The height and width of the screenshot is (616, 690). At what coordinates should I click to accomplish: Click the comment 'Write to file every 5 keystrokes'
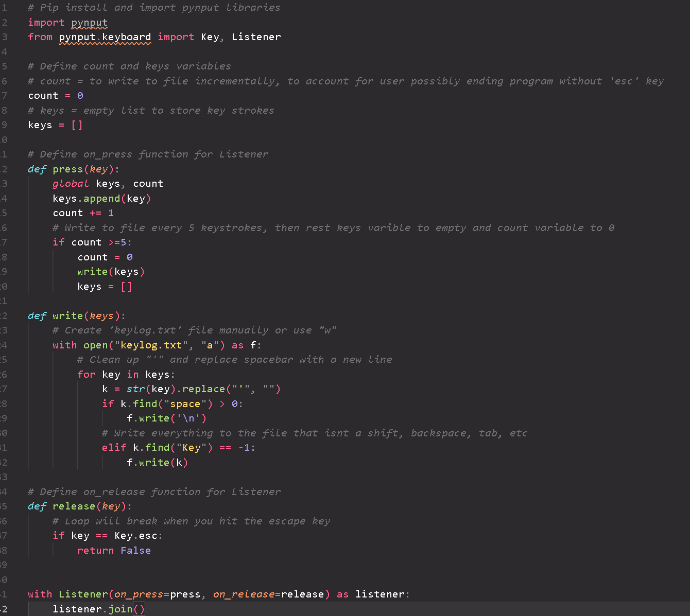[x=333, y=228]
